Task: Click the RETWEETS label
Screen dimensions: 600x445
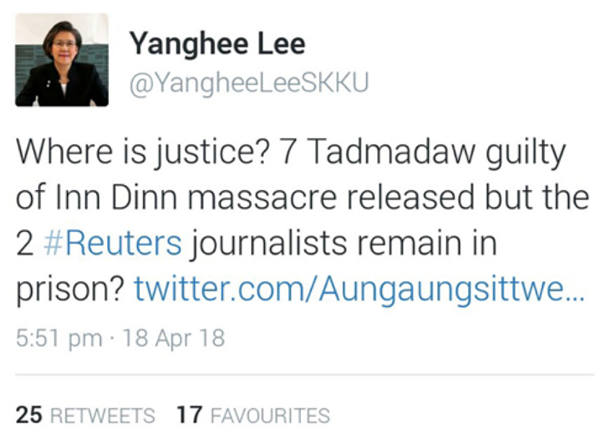Action: coord(103,416)
